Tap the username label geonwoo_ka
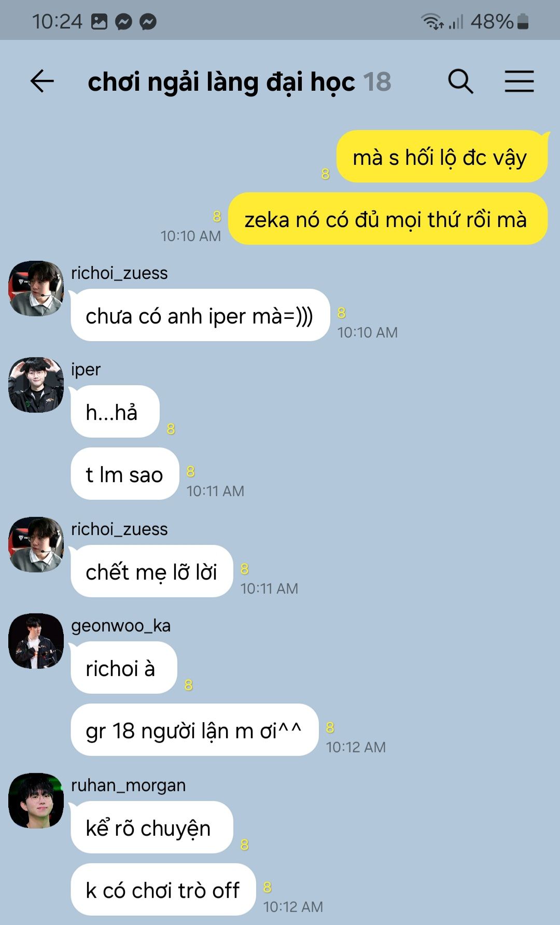The image size is (560, 925). pyautogui.click(x=121, y=625)
